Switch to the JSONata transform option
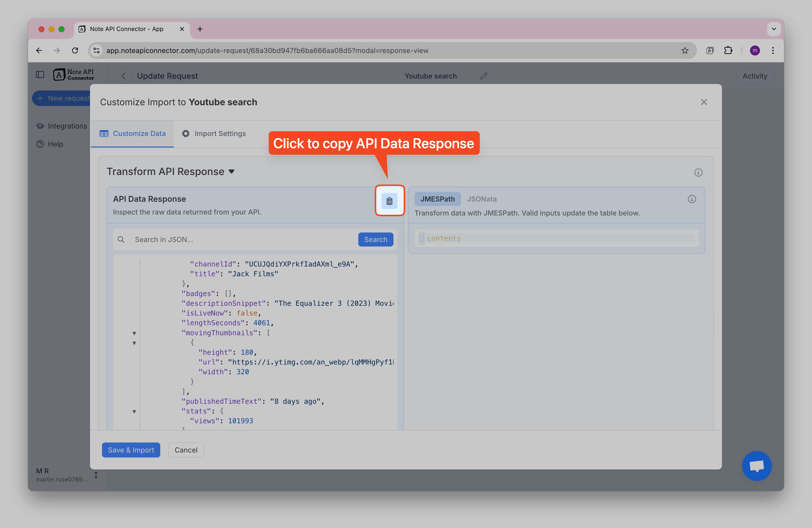 pos(482,199)
